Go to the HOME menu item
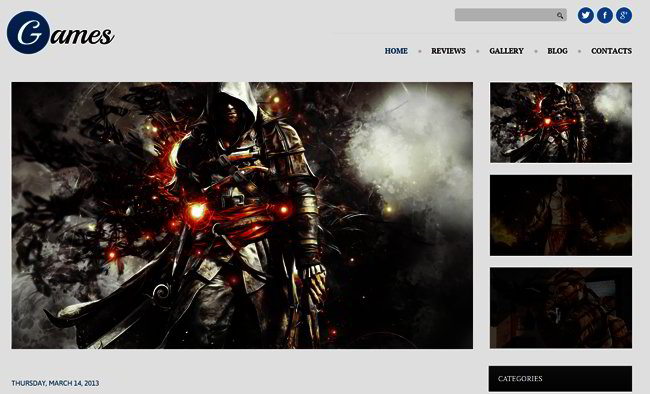This screenshot has height=394, width=650. (x=396, y=51)
